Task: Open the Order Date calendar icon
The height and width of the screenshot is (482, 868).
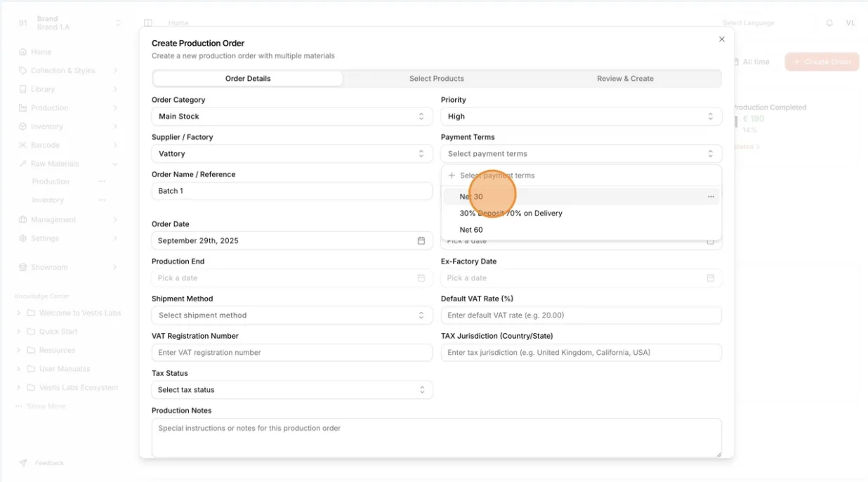Action: coord(421,240)
